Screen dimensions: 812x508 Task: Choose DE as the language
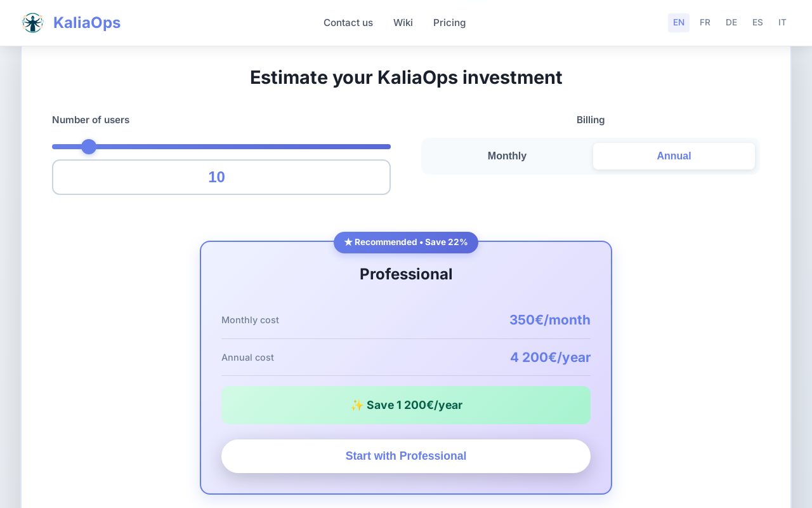point(731,22)
